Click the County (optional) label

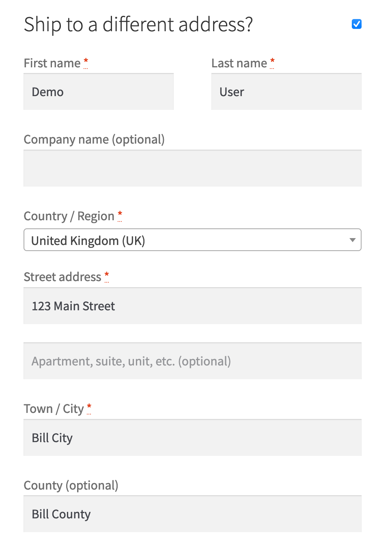click(x=71, y=485)
